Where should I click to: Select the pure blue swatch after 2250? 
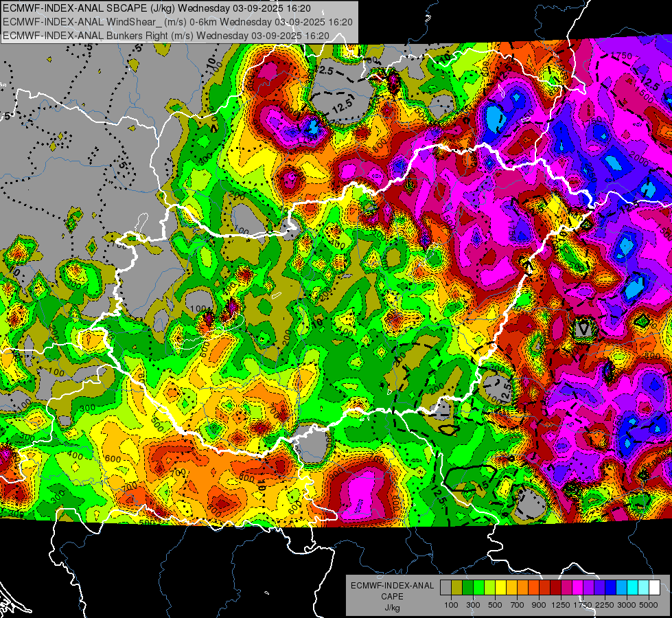[610, 588]
